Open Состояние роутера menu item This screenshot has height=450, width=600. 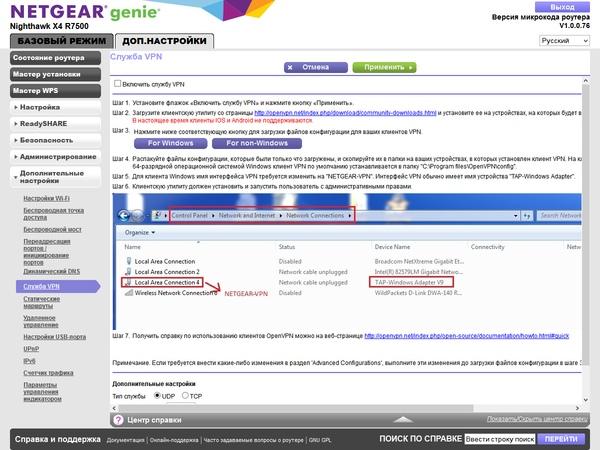point(55,58)
